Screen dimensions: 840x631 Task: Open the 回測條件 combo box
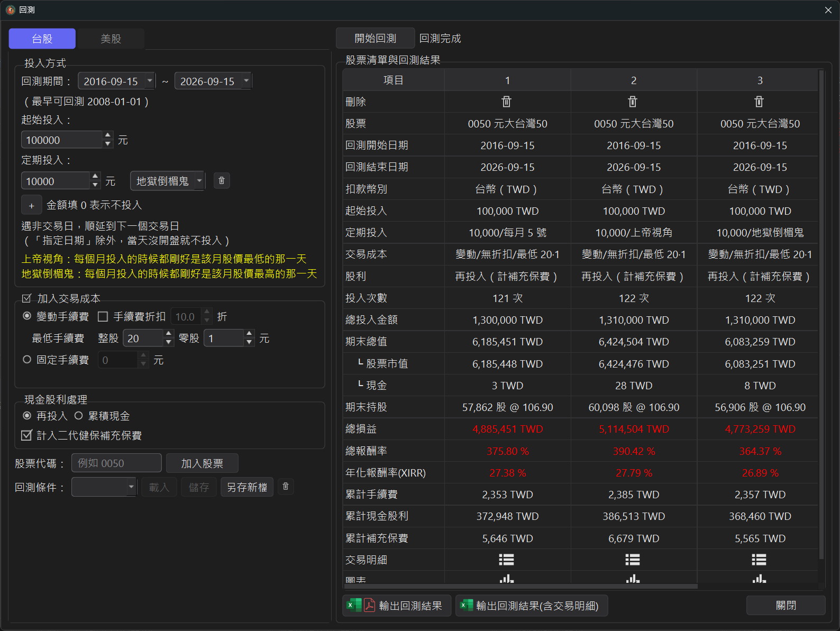point(104,487)
